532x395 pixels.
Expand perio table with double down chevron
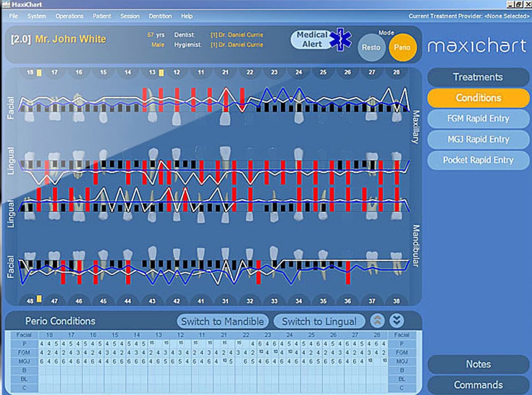[396, 321]
